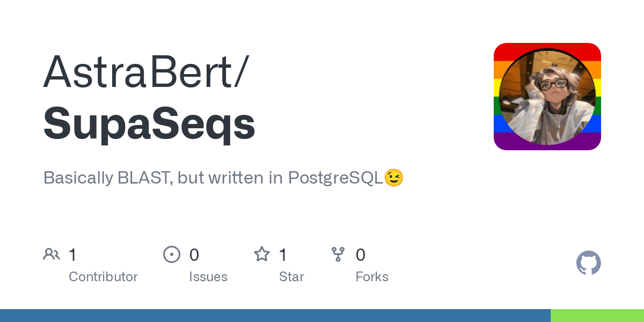Click the green language bar segment

[x=597, y=316]
